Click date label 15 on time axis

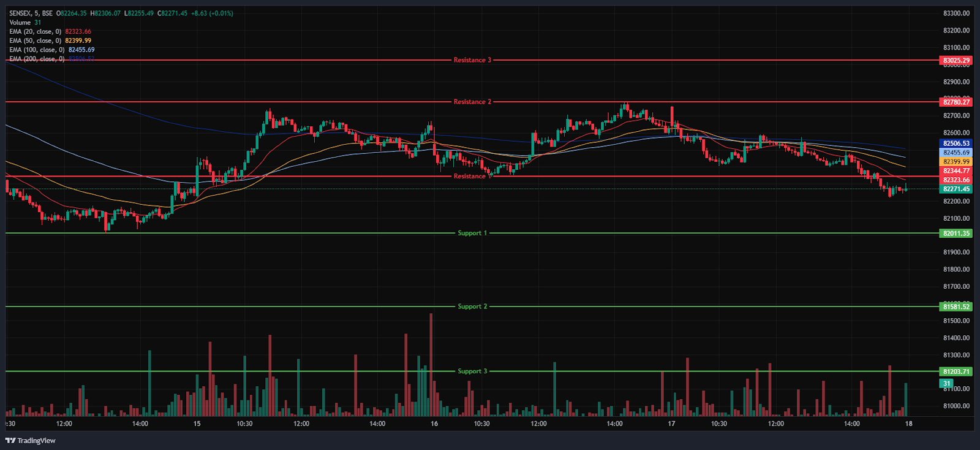[197, 424]
